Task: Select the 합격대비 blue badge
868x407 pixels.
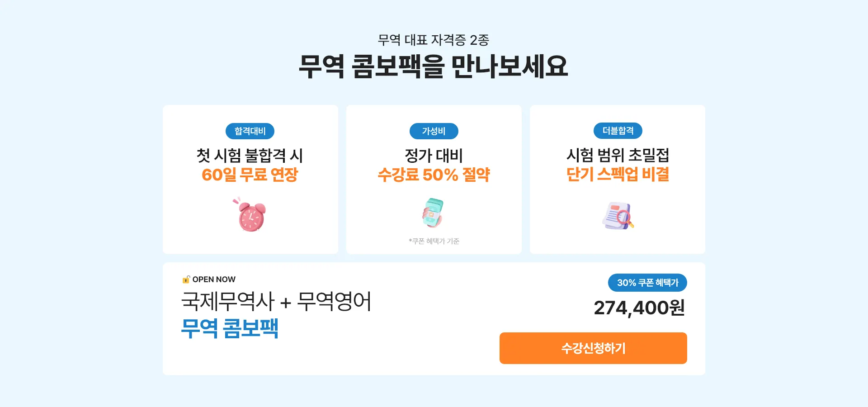Action: pos(250,131)
